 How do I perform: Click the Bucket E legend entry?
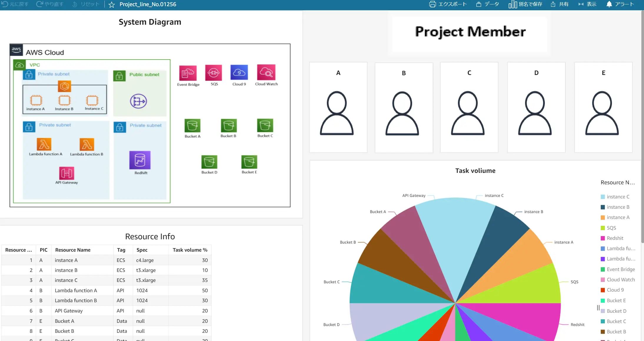pos(613,300)
